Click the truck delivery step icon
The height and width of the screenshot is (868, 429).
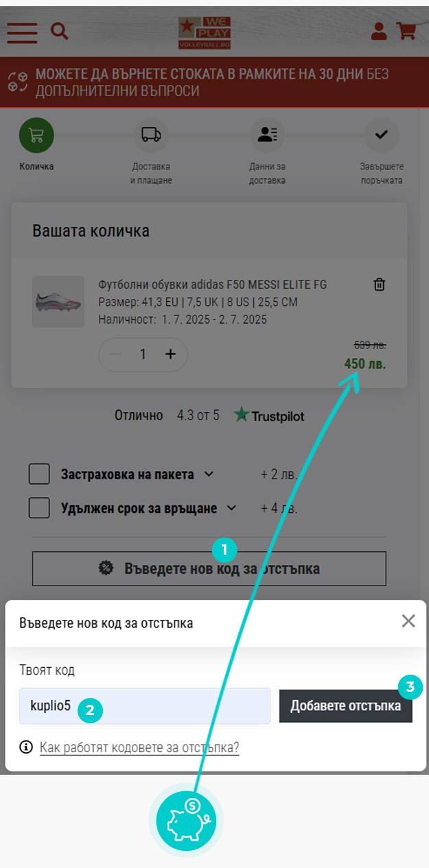pos(151,134)
